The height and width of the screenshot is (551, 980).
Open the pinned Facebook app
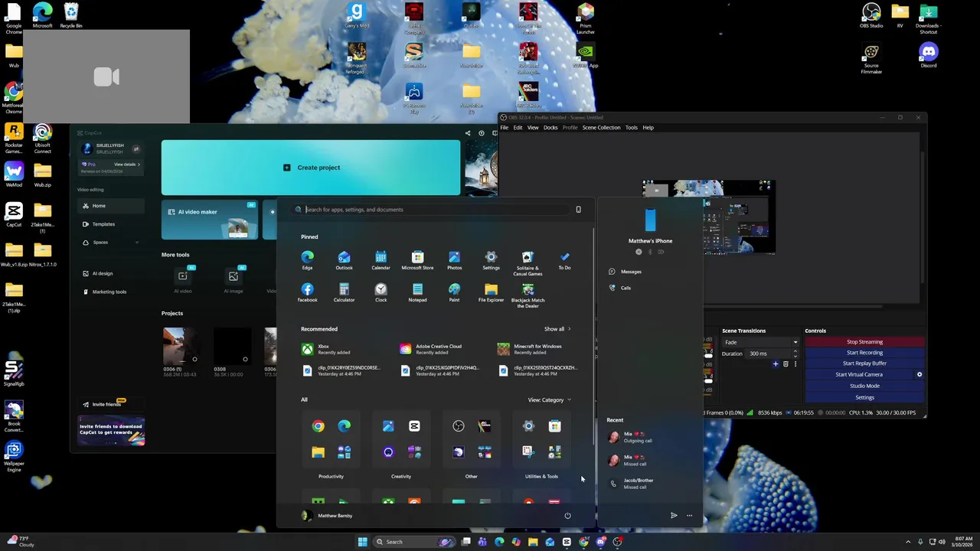(307, 292)
